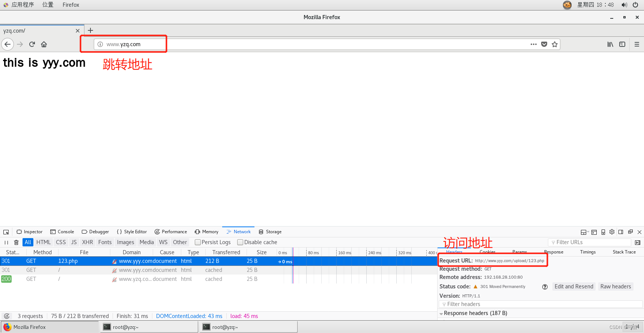This screenshot has width=644, height=333.
Task: View the Response tab of request details
Action: (554, 252)
